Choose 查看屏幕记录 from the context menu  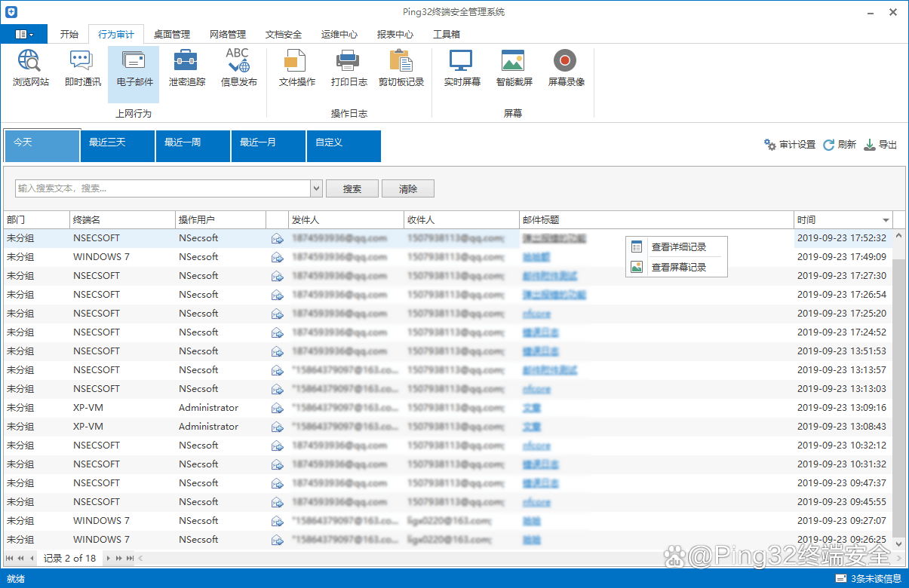[677, 267]
